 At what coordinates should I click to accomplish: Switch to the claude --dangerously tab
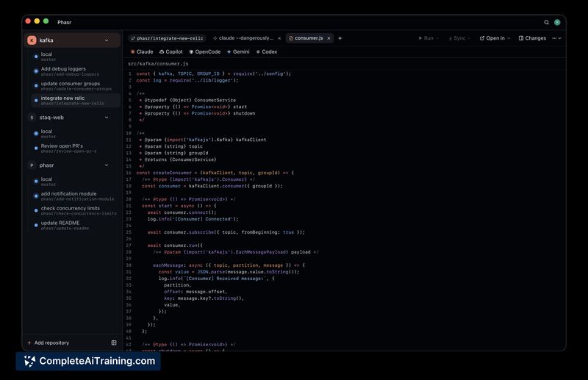(243, 38)
